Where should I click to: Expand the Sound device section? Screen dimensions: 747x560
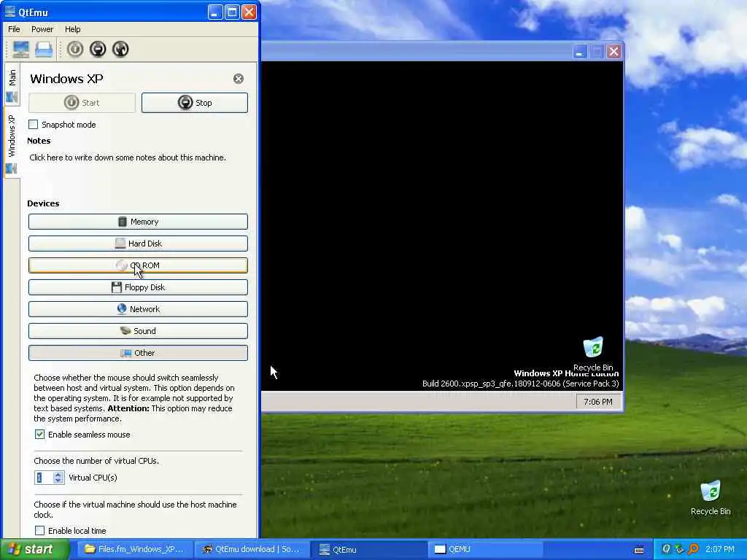click(138, 331)
